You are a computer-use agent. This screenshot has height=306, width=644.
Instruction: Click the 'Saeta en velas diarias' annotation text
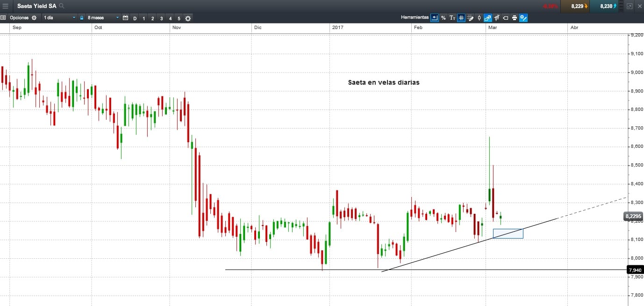384,82
